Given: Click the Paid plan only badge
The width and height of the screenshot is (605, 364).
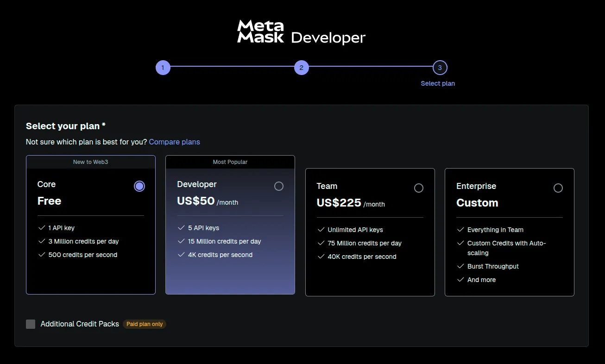Looking at the screenshot, I should (145, 324).
